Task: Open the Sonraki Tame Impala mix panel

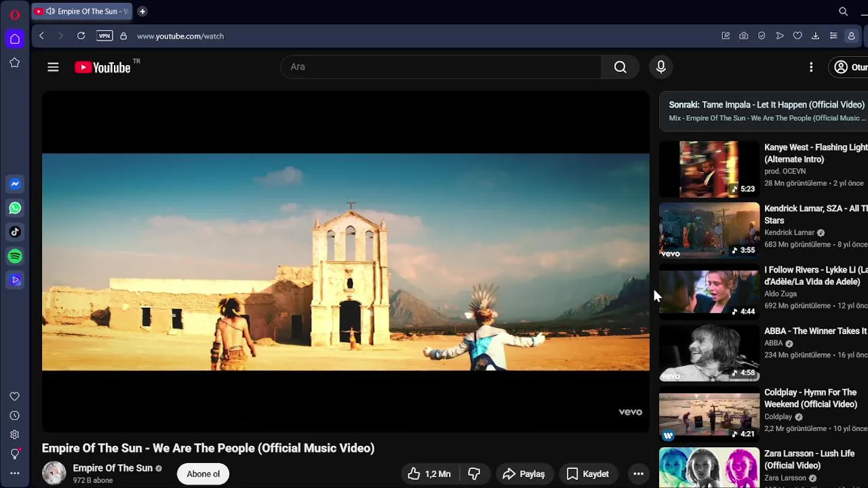Action: click(764, 111)
